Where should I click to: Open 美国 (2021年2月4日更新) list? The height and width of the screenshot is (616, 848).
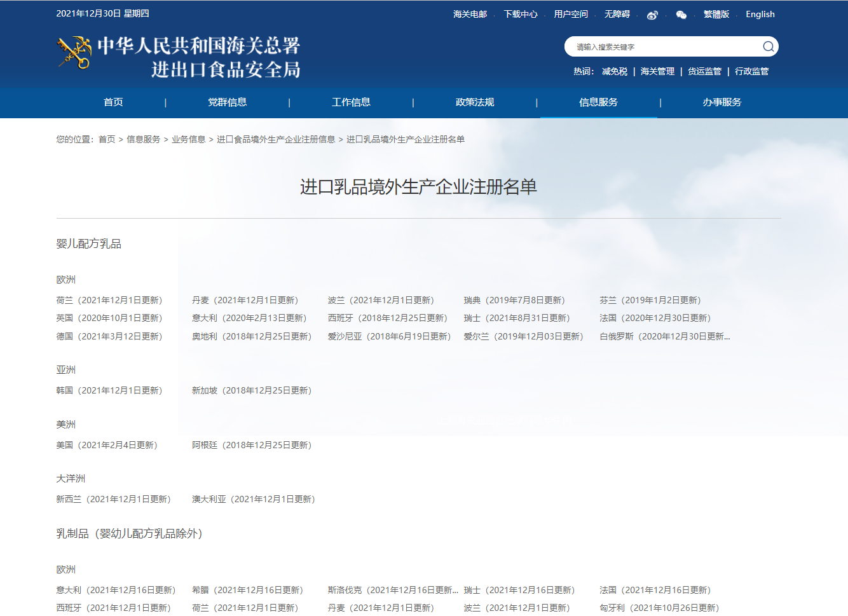(106, 445)
